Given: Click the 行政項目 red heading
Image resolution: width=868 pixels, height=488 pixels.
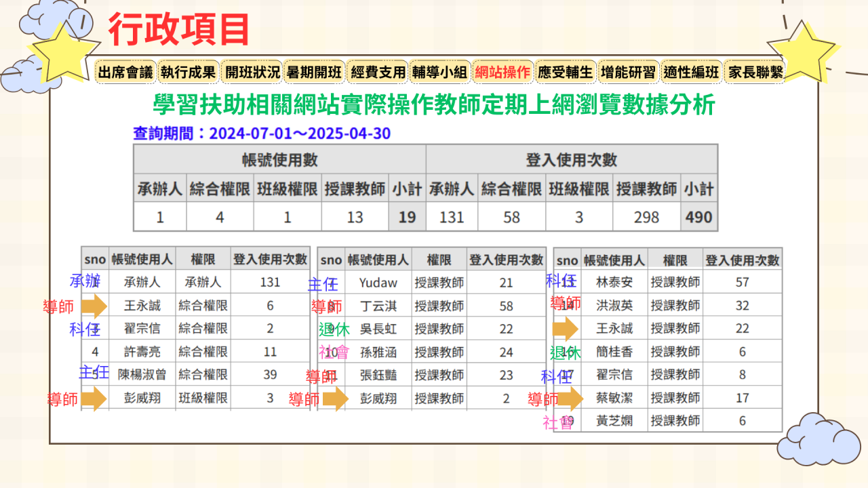Looking at the screenshot, I should [x=179, y=30].
